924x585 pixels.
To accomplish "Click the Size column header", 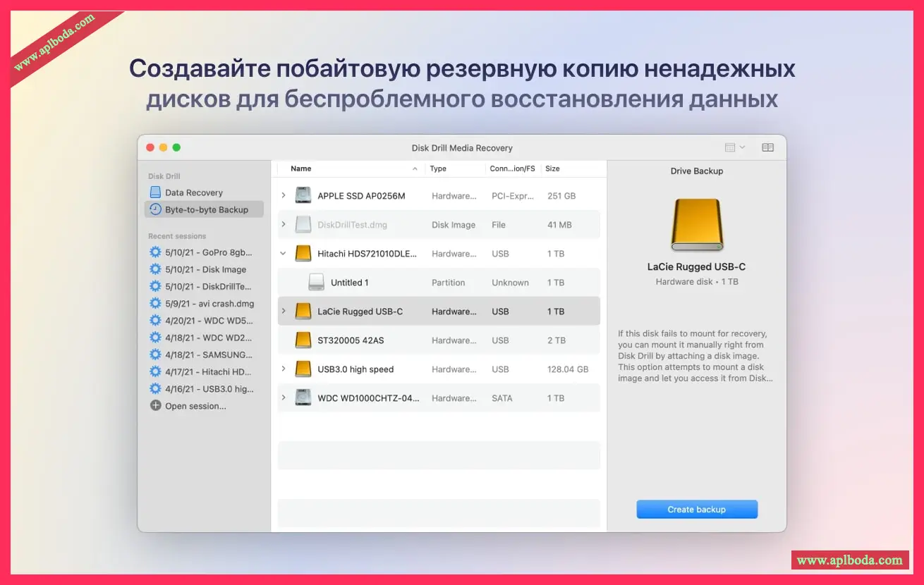I will click(552, 169).
